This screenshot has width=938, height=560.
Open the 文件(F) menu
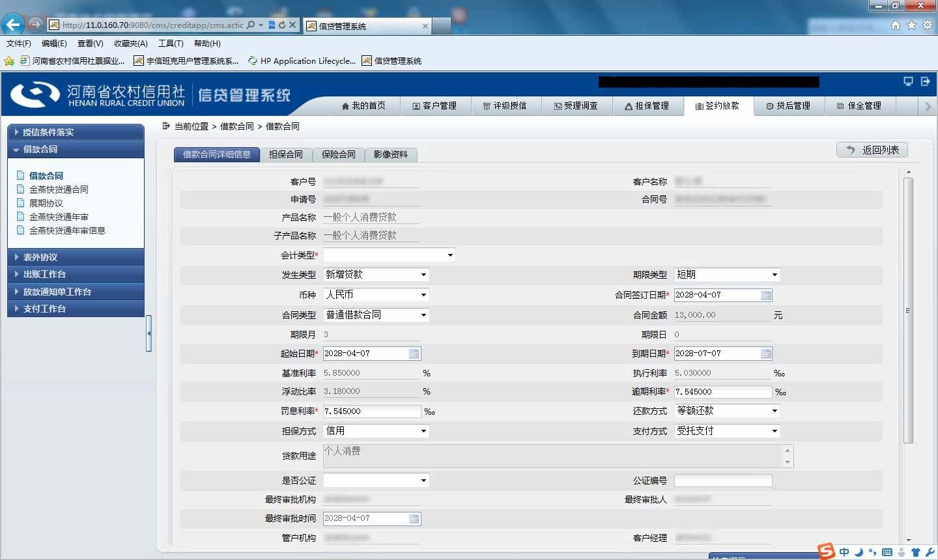tap(19, 44)
